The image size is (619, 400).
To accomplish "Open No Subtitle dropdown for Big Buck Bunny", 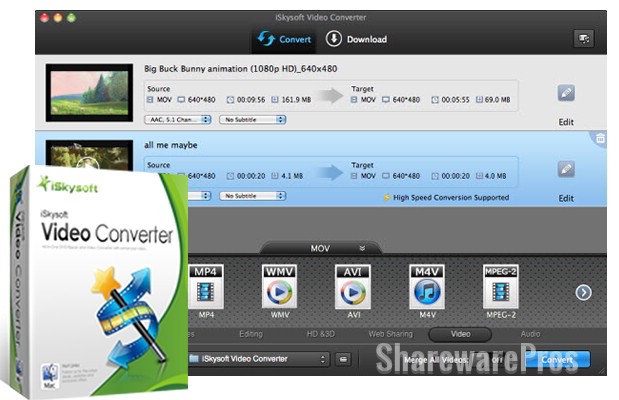I will tap(253, 119).
